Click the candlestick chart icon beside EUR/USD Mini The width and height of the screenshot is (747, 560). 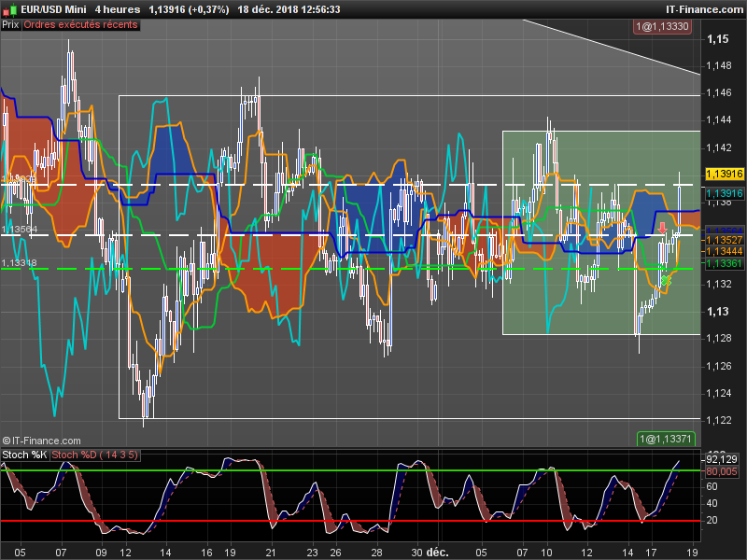[x=10, y=9]
